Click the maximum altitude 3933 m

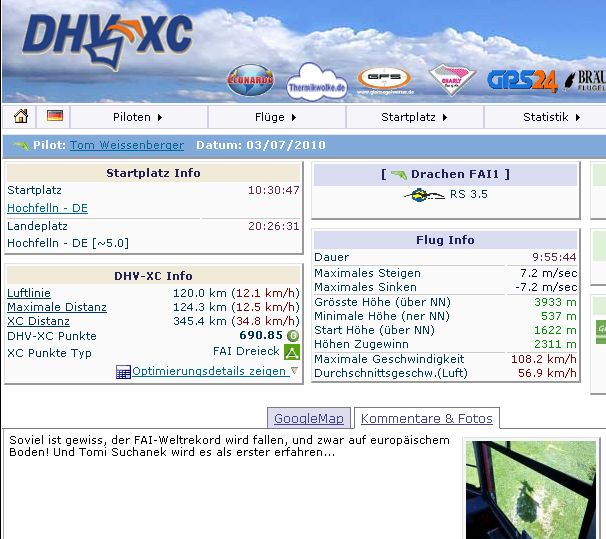coord(555,302)
